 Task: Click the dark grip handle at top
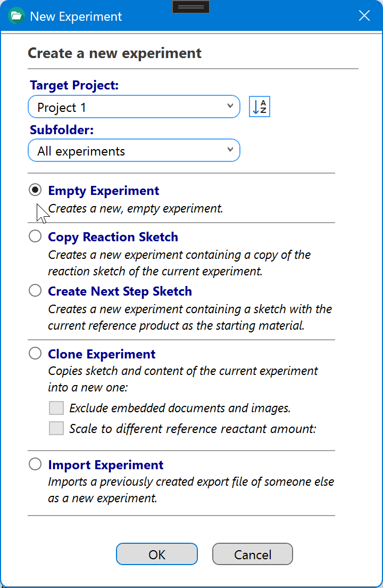point(191,7)
